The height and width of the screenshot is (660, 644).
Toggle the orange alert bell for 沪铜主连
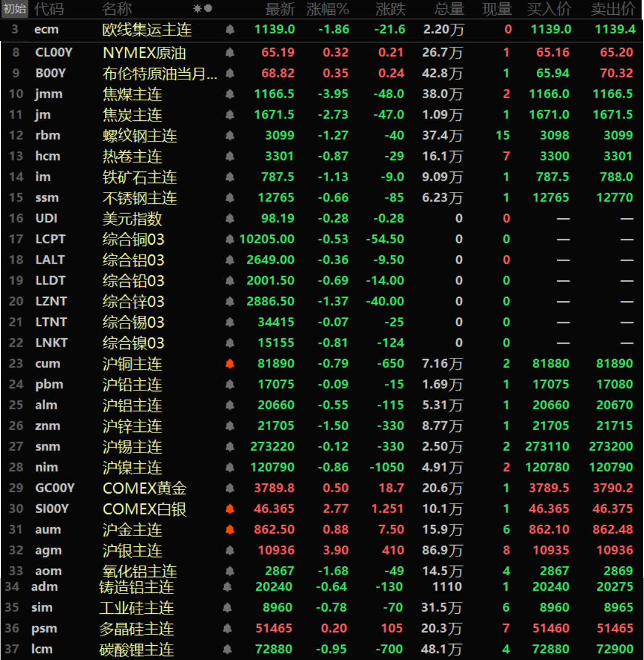(x=230, y=364)
